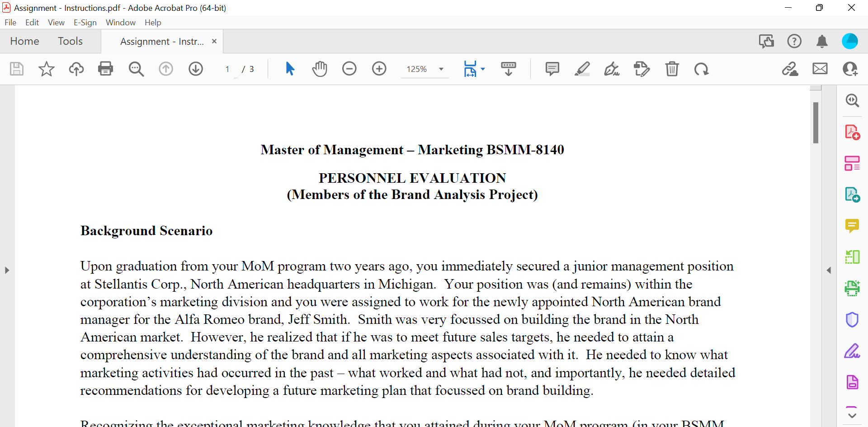Choose the arrow selection tool

(x=290, y=69)
